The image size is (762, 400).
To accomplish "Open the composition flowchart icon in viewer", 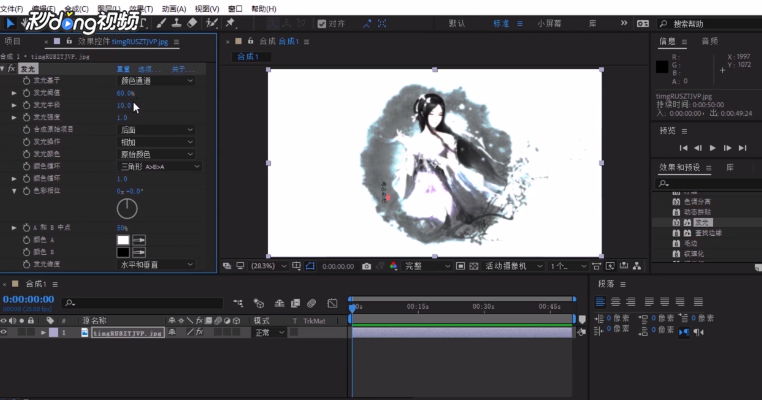I will click(637, 266).
